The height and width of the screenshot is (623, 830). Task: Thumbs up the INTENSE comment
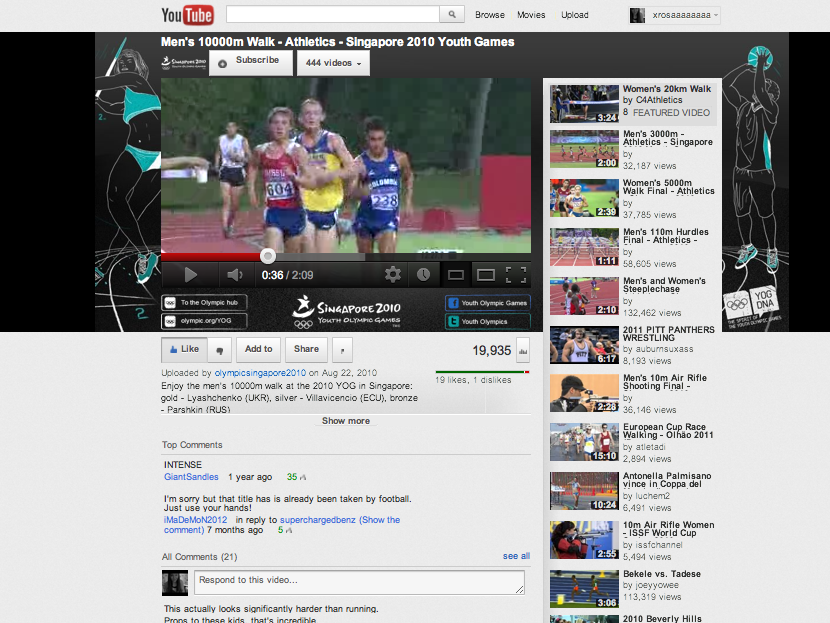pos(303,477)
